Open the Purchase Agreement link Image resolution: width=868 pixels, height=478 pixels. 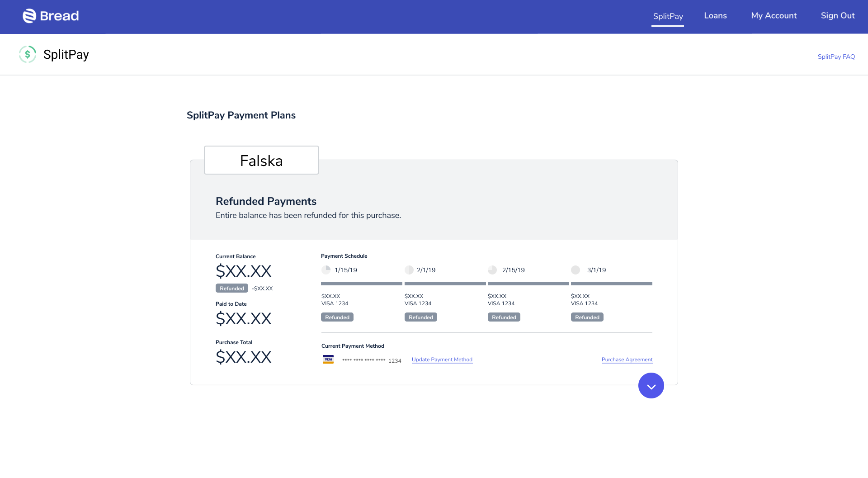click(x=627, y=360)
